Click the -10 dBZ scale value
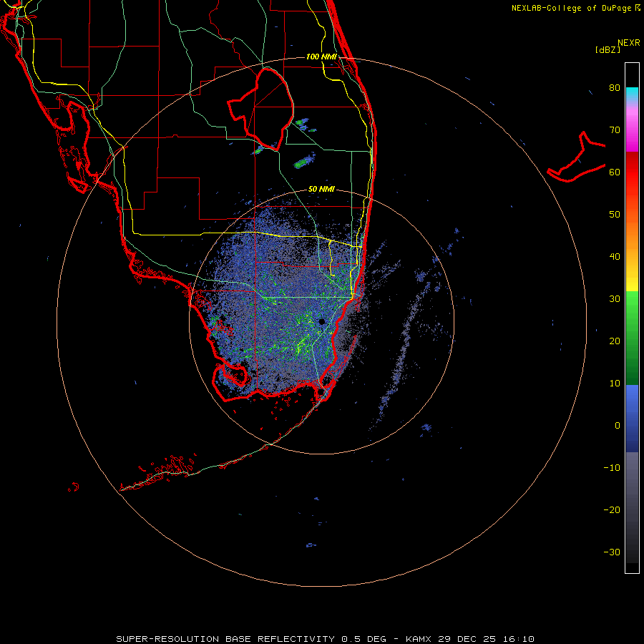 612,468
